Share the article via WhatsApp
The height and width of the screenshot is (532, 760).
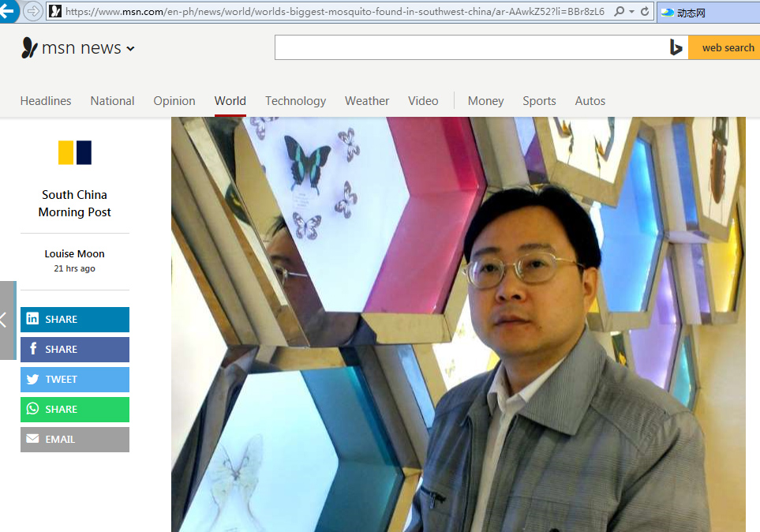pos(75,410)
